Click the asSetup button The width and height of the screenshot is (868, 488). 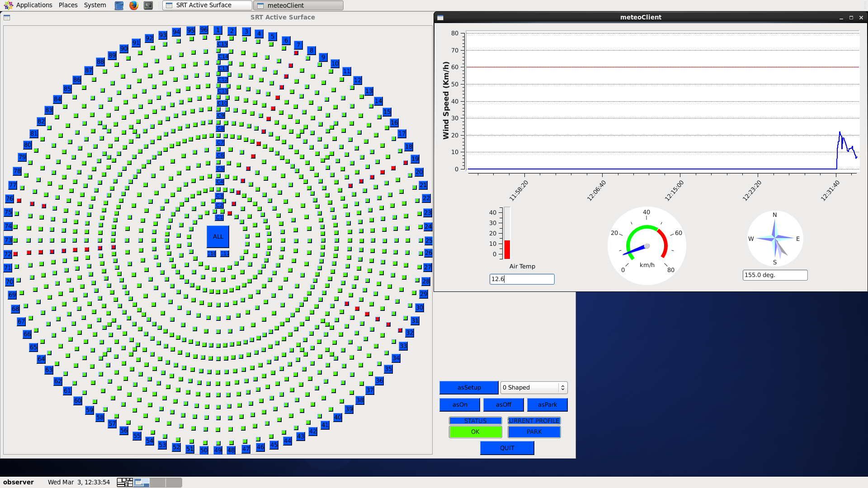469,387
